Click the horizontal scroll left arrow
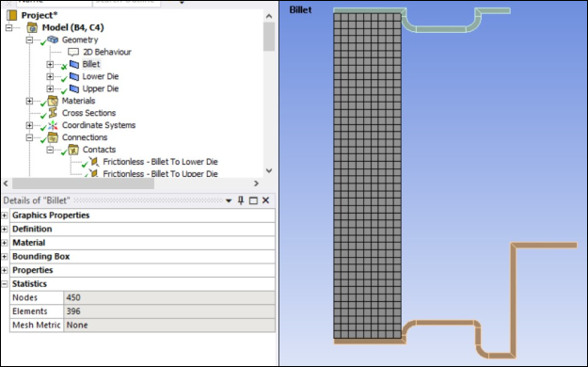 [6, 183]
